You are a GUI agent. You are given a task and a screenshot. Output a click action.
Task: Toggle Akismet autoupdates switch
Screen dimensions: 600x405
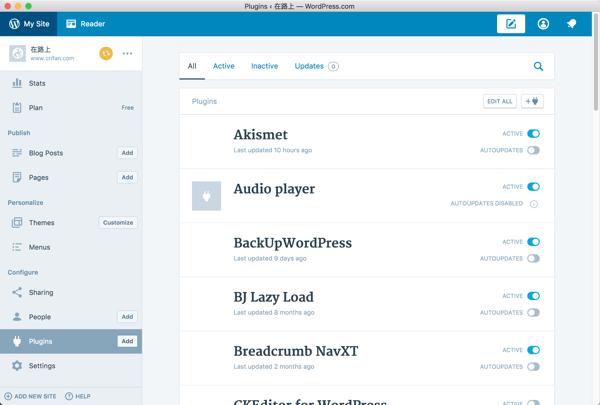coord(533,150)
